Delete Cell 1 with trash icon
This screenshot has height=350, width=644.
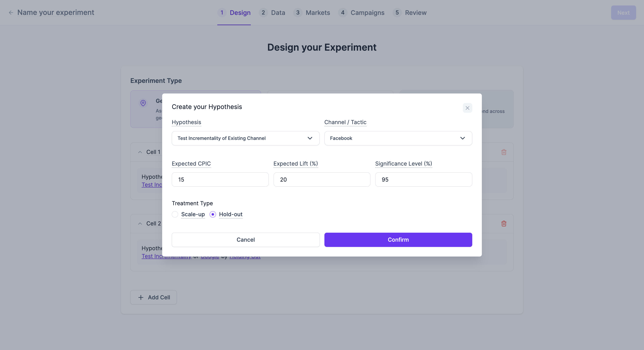pyautogui.click(x=504, y=152)
